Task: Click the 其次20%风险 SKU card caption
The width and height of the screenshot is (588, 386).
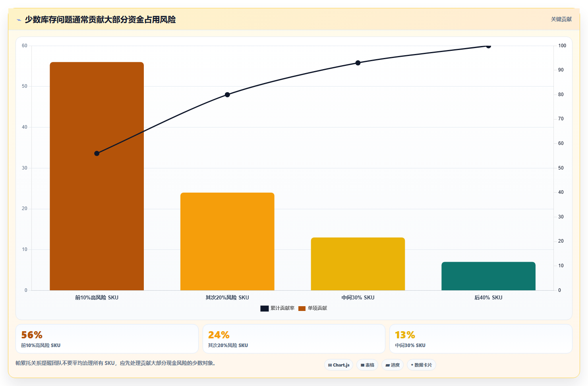Action: pos(228,345)
